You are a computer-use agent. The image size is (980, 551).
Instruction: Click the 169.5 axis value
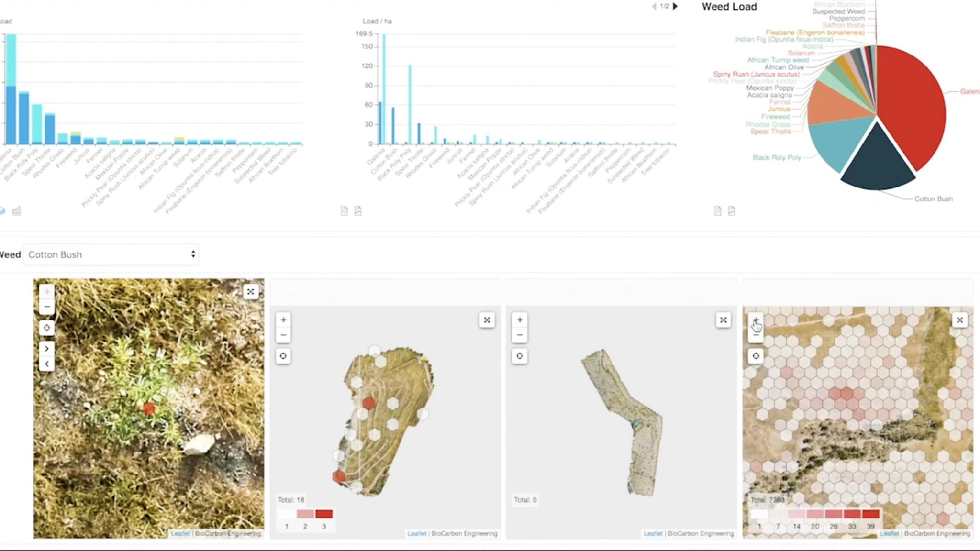pyautogui.click(x=364, y=33)
